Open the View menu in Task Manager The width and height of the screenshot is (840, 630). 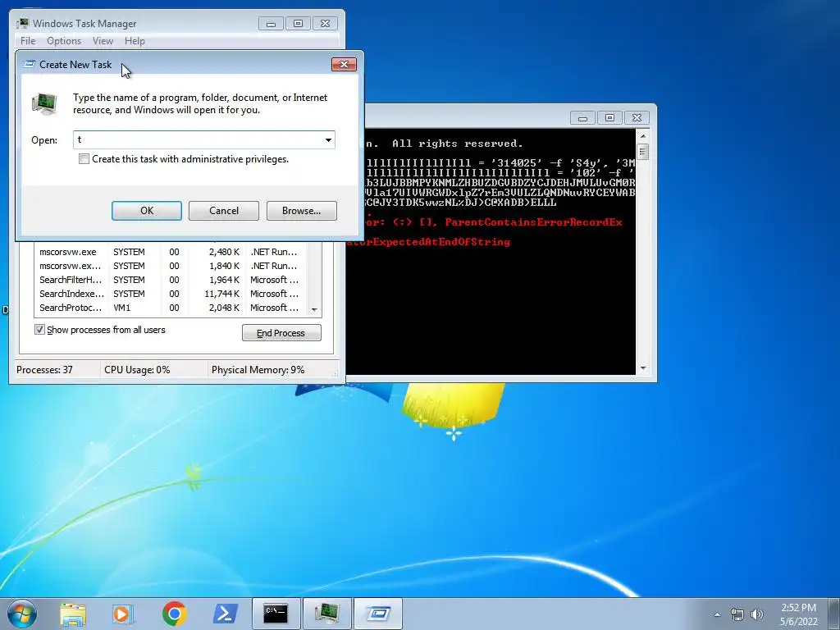coord(103,41)
